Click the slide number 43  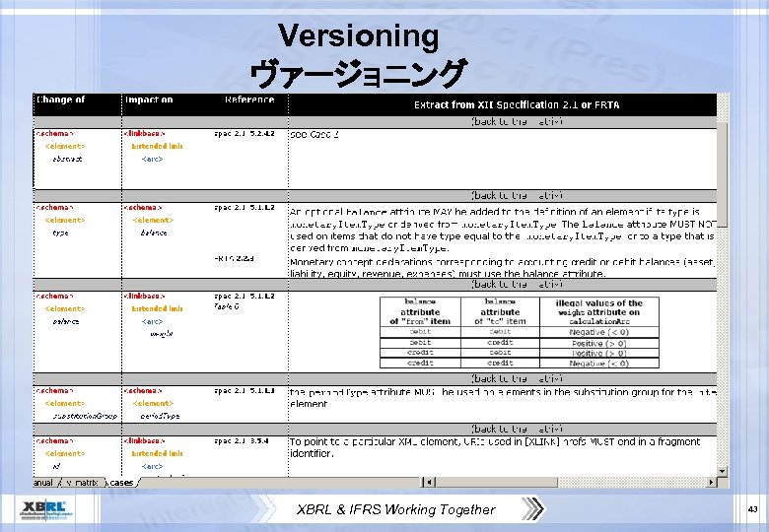[753, 509]
